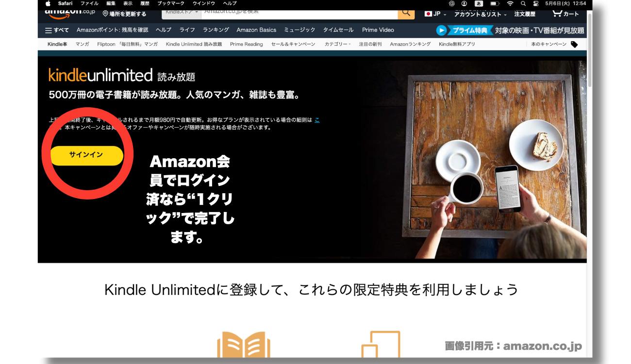631x364 pixels.
Task: Click the tag icon beside 本のキャンペーン
Action: coord(574,44)
